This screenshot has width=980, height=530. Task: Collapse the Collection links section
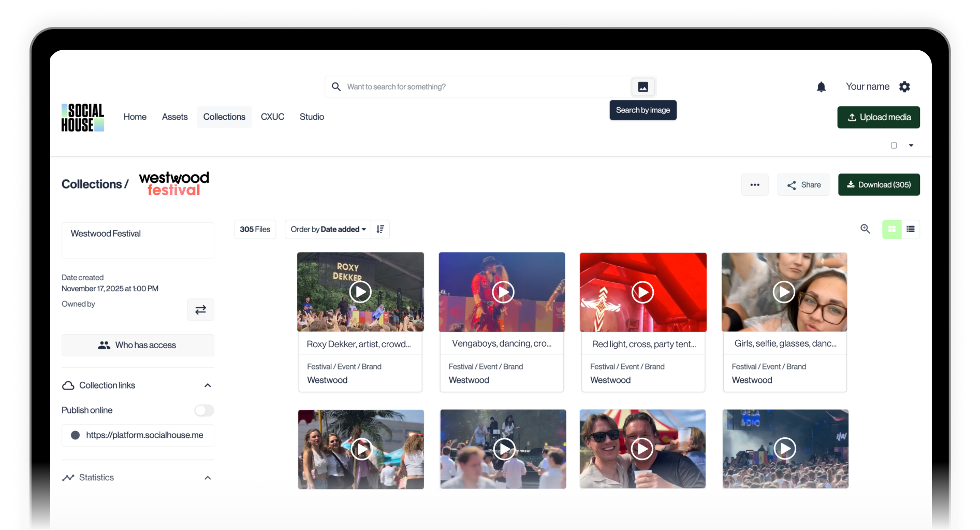pyautogui.click(x=208, y=385)
